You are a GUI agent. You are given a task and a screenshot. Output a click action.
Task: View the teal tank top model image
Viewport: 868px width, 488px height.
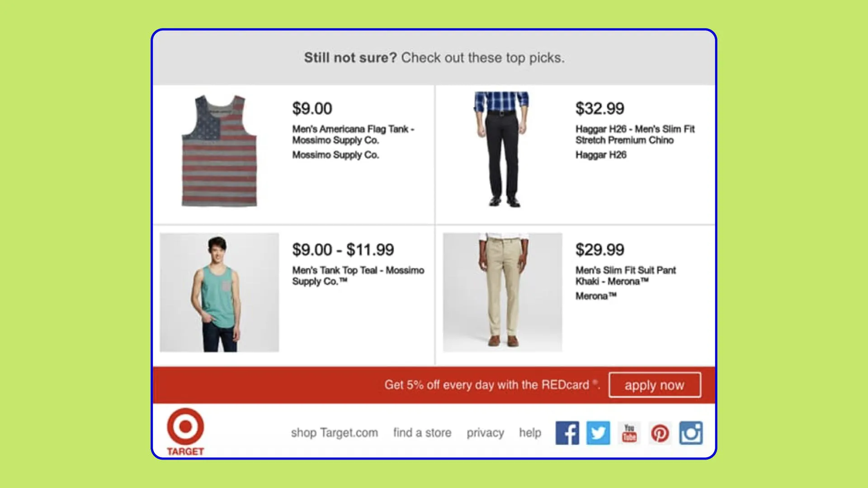pos(219,292)
